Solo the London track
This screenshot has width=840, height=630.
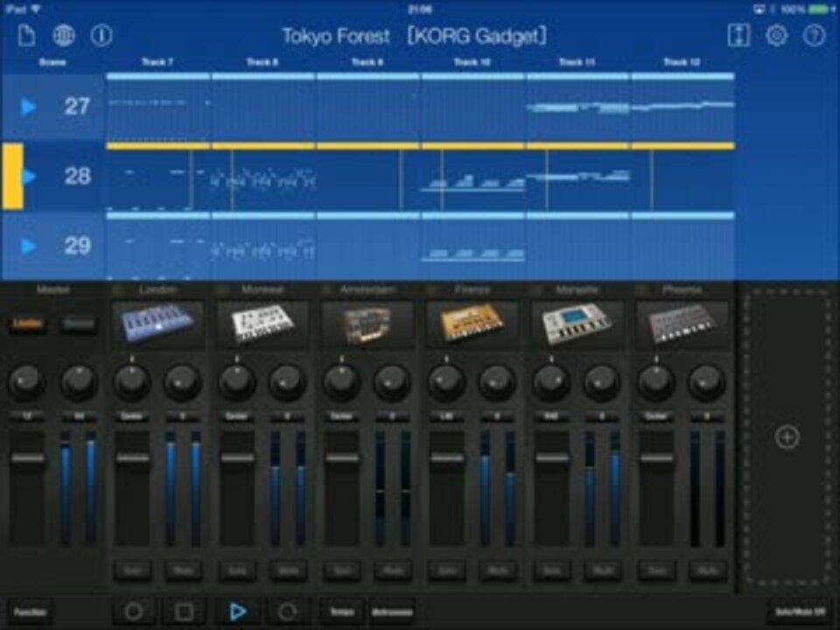pyautogui.click(x=132, y=571)
